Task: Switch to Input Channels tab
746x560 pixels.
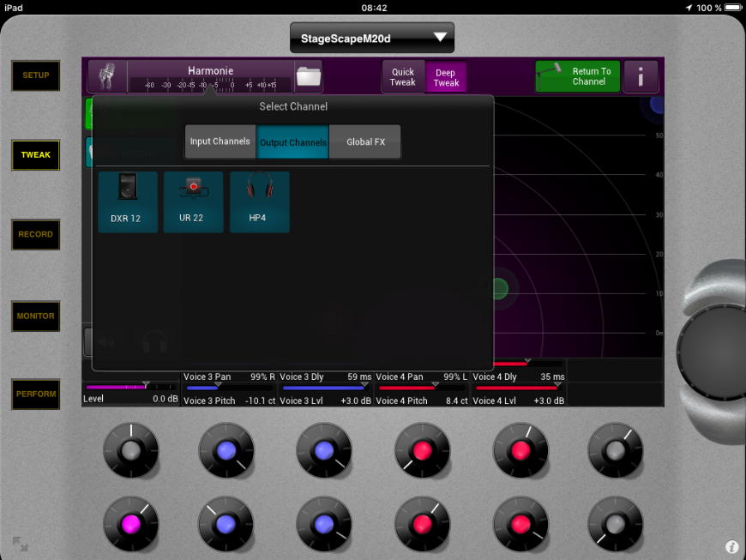Action: click(220, 142)
